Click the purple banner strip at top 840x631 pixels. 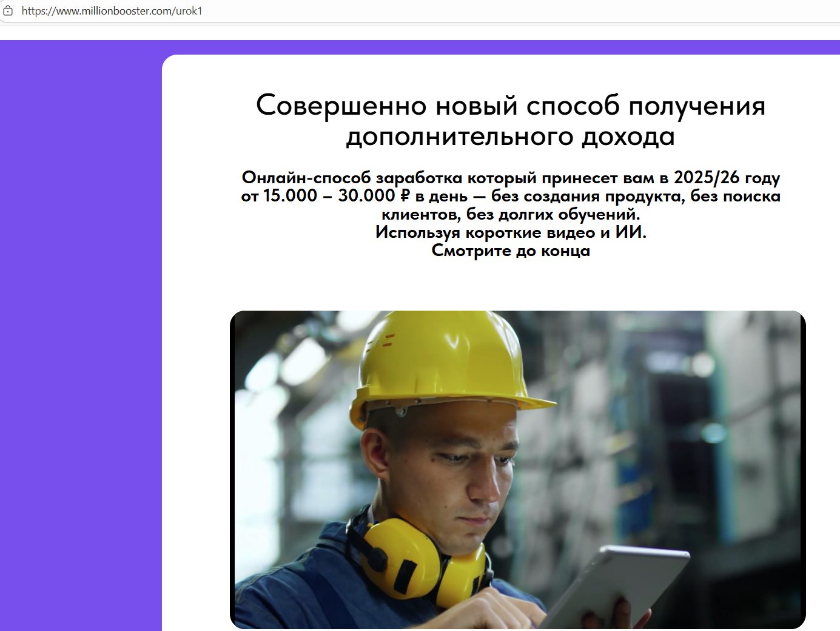pos(425,47)
